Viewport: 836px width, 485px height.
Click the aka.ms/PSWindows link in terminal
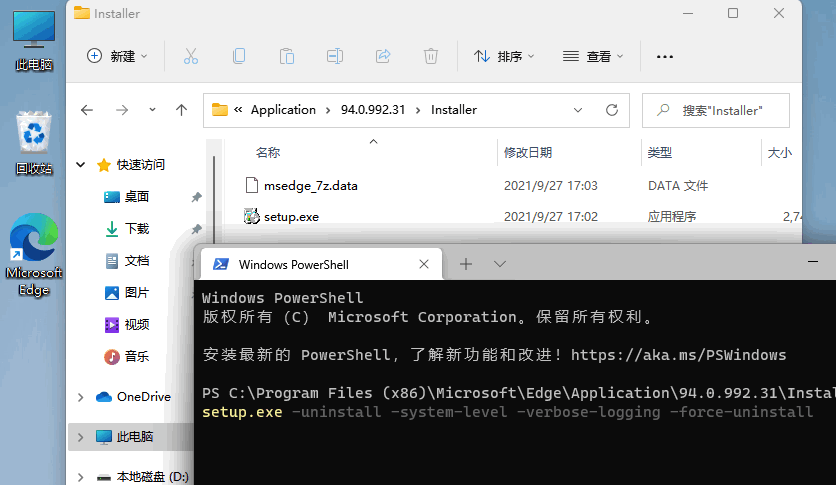click(678, 355)
